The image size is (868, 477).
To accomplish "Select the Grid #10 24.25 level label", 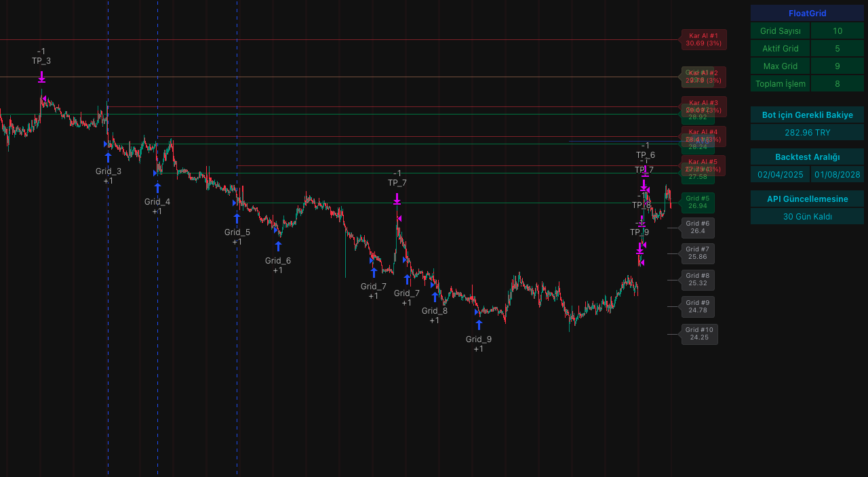I will click(699, 334).
